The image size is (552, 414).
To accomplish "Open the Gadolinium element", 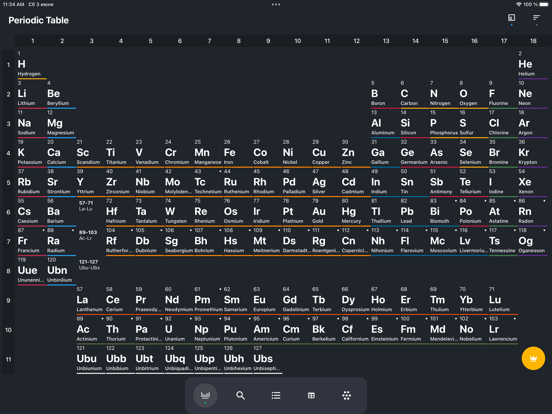I will tap(297, 301).
